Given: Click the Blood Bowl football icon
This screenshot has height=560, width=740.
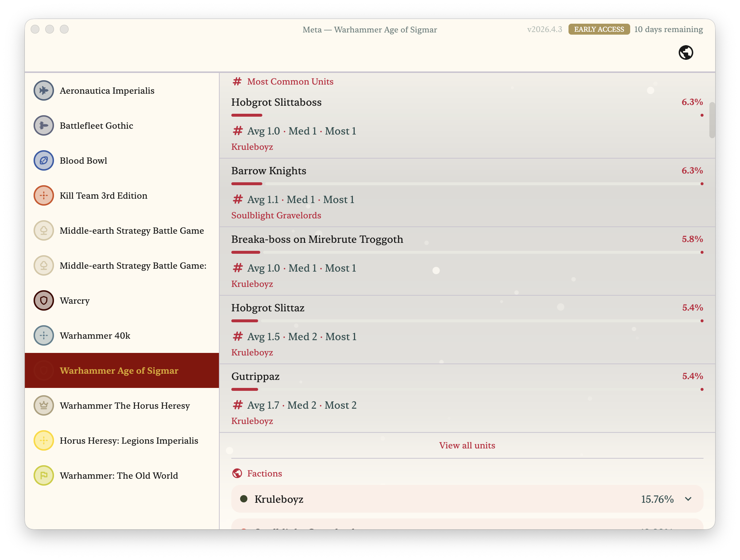Looking at the screenshot, I should 44,160.
